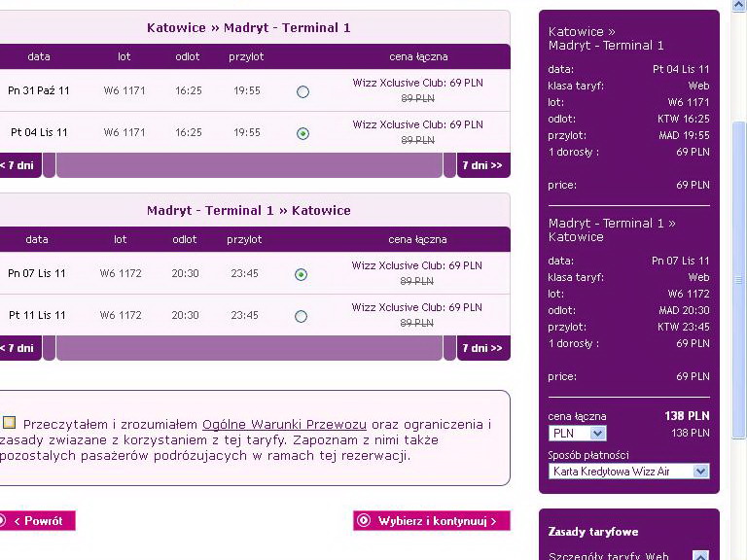Click the Pn 07 Lis 11 date cell in the flight table

37,273
